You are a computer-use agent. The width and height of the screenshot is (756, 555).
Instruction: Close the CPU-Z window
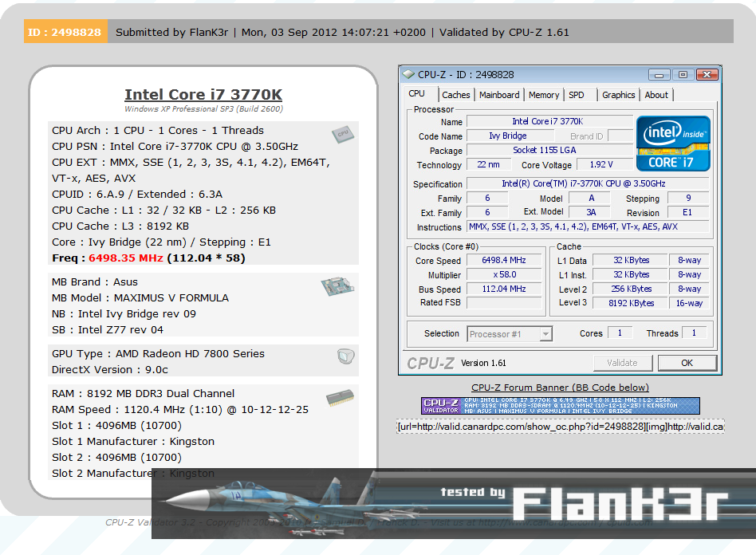click(707, 75)
